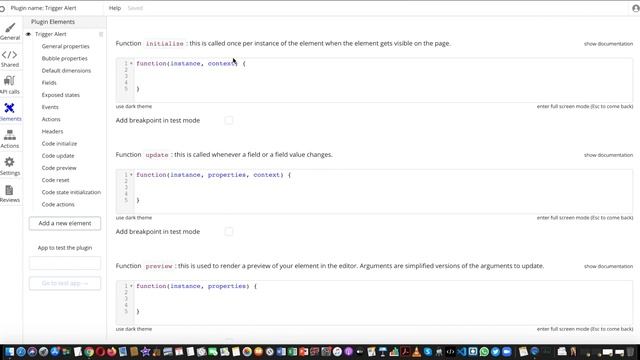
Task: Open WhatsApp in the dock
Action: [484, 352]
